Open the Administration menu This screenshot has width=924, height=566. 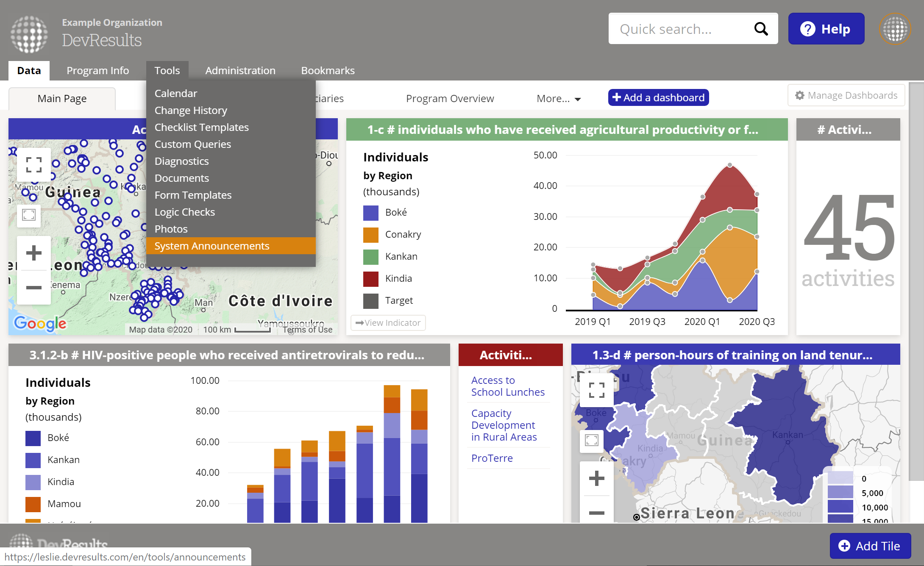240,71
